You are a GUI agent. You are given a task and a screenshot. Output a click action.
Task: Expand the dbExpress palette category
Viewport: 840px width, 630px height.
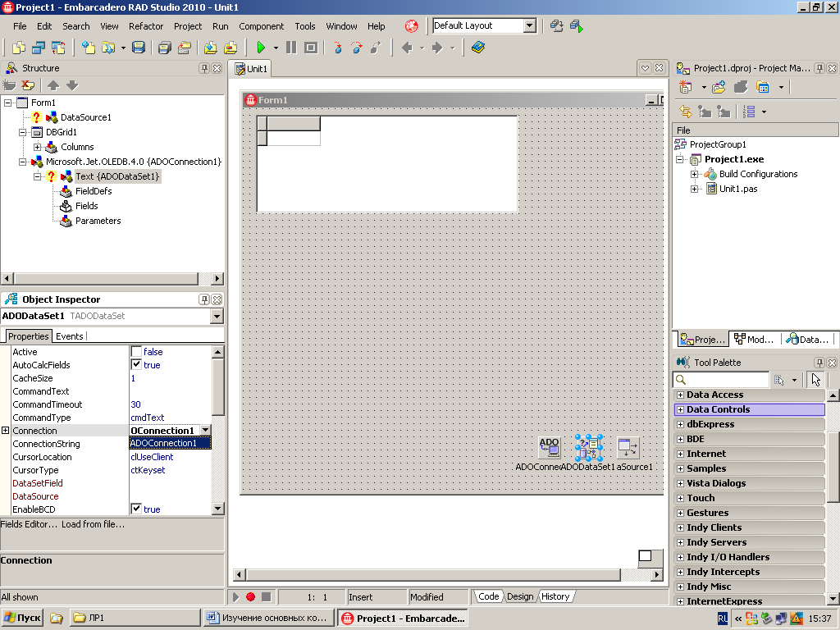coord(680,424)
